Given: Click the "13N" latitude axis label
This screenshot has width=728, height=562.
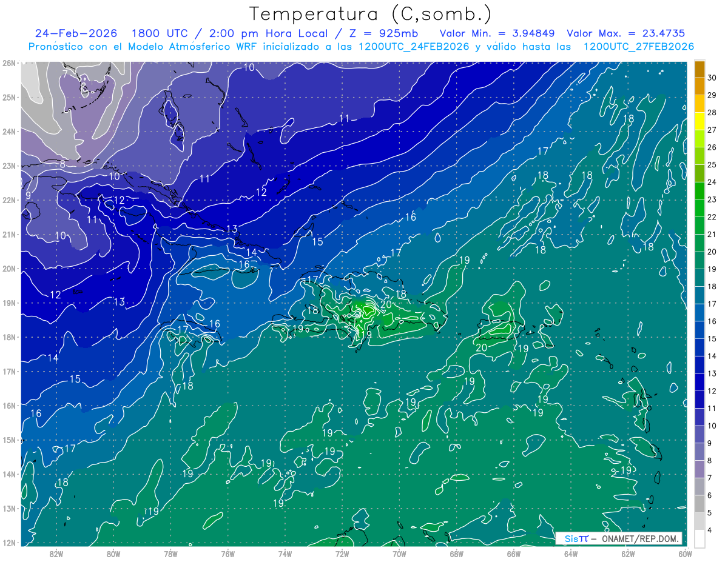Looking at the screenshot, I should [x=8, y=509].
